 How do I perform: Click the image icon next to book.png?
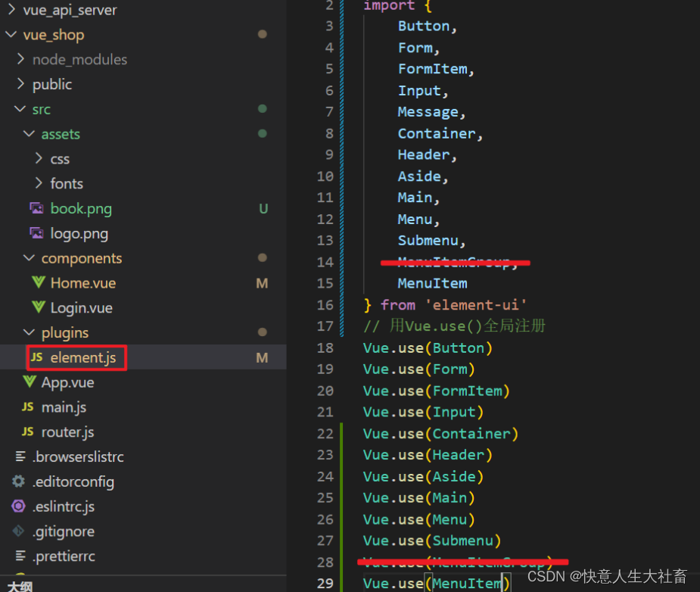pyautogui.click(x=36, y=208)
